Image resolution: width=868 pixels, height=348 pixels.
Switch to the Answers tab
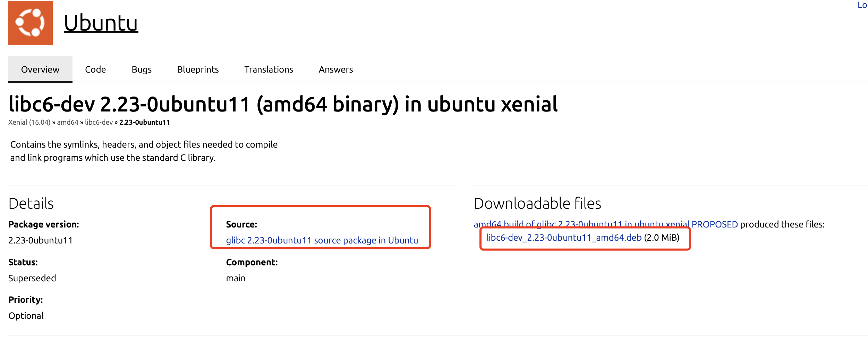(x=335, y=69)
